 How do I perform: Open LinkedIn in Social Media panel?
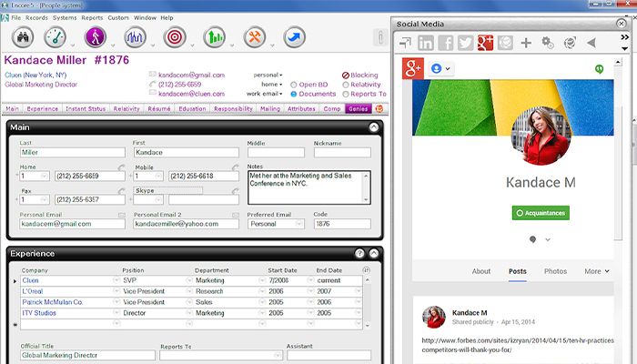[x=425, y=43]
